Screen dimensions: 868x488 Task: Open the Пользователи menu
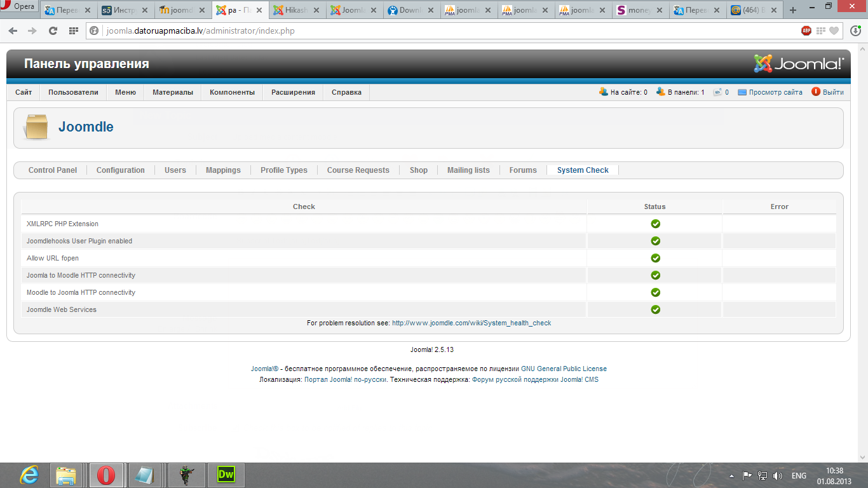pyautogui.click(x=73, y=92)
